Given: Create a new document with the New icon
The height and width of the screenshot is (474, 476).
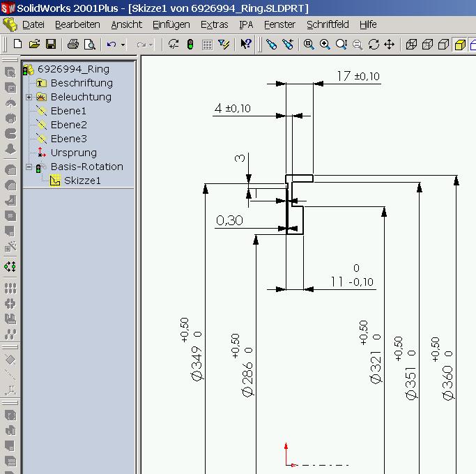Looking at the screenshot, I should (17, 45).
